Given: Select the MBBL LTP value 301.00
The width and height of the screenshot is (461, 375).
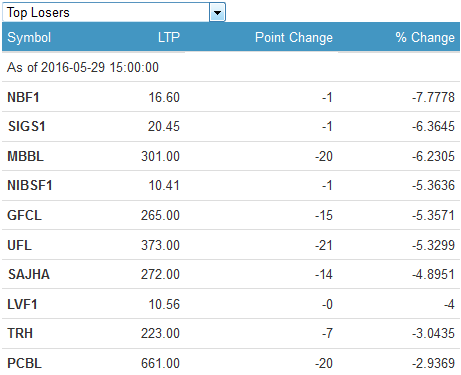Looking at the screenshot, I should pyautogui.click(x=160, y=156).
